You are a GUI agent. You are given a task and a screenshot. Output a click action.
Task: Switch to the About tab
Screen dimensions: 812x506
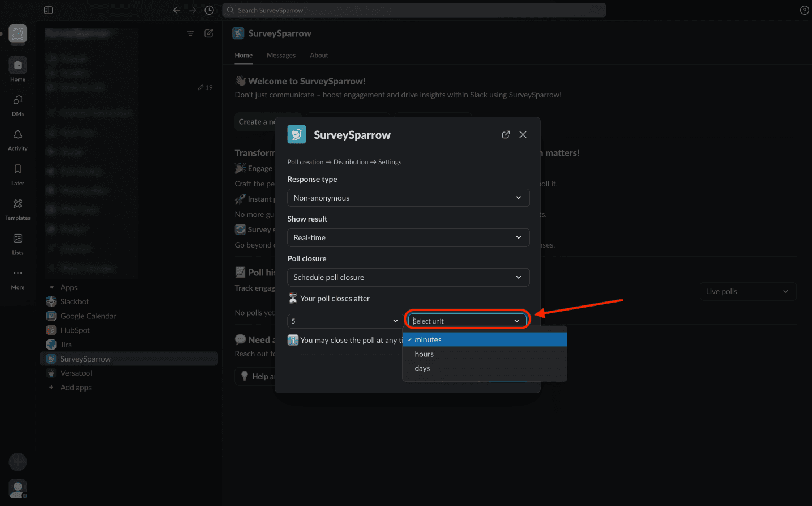319,56
